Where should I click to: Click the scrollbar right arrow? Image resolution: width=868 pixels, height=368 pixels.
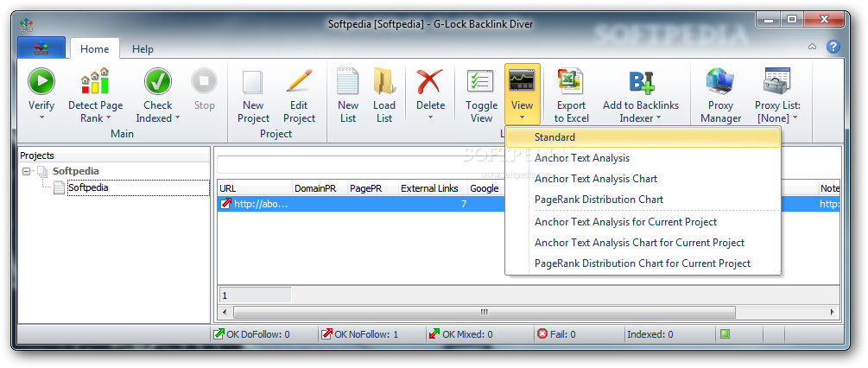833,312
